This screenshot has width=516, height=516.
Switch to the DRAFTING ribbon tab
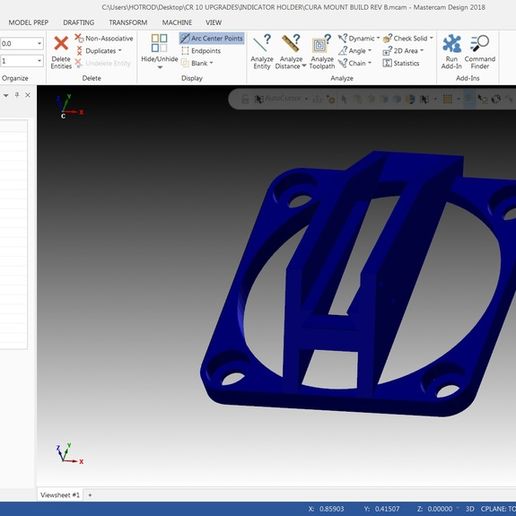click(x=79, y=22)
